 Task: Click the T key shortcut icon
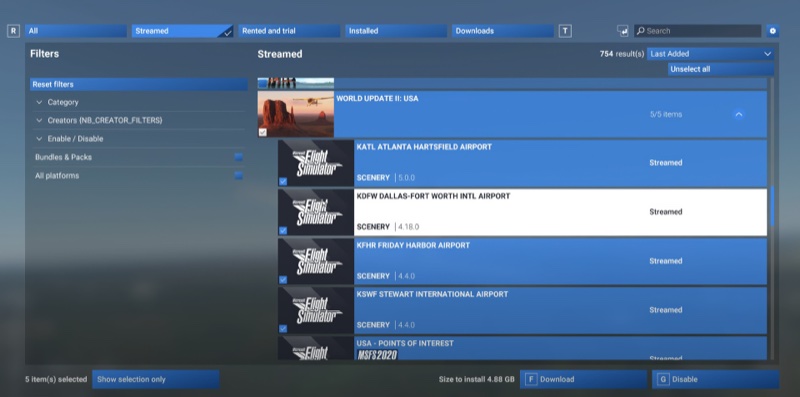tap(565, 31)
